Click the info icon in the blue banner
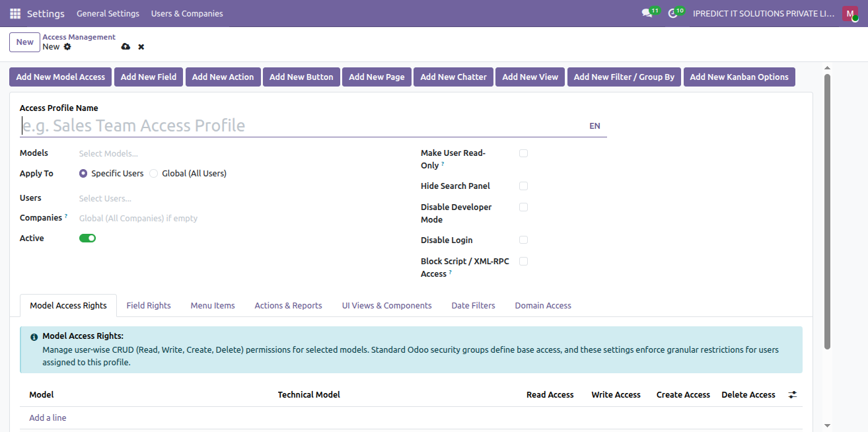This screenshot has height=432, width=868. (x=34, y=337)
